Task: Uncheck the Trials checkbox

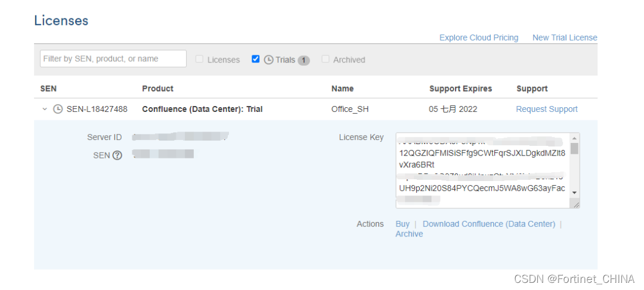Action: pos(255,59)
